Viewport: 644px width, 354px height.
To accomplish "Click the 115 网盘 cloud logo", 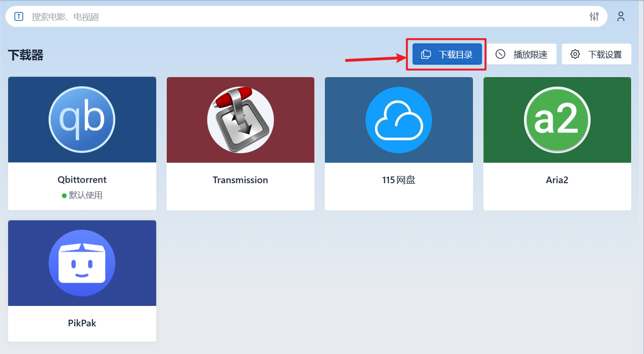I will 399,120.
